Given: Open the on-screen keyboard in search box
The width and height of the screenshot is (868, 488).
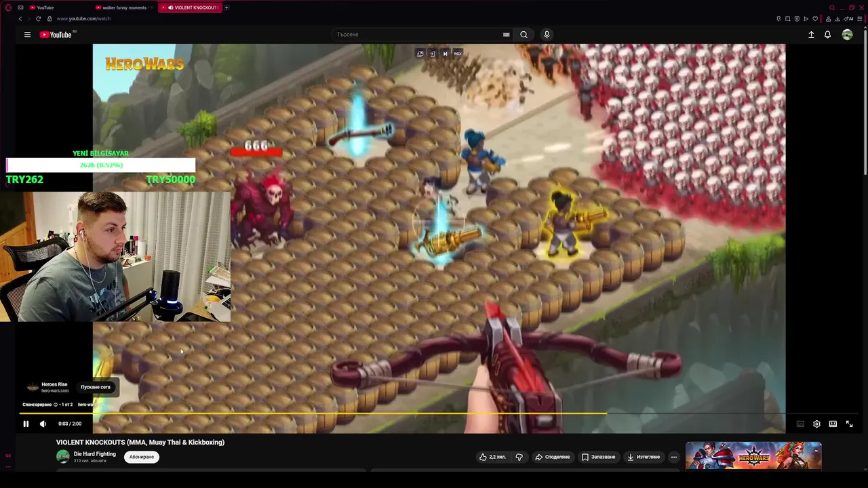Looking at the screenshot, I should [506, 35].
